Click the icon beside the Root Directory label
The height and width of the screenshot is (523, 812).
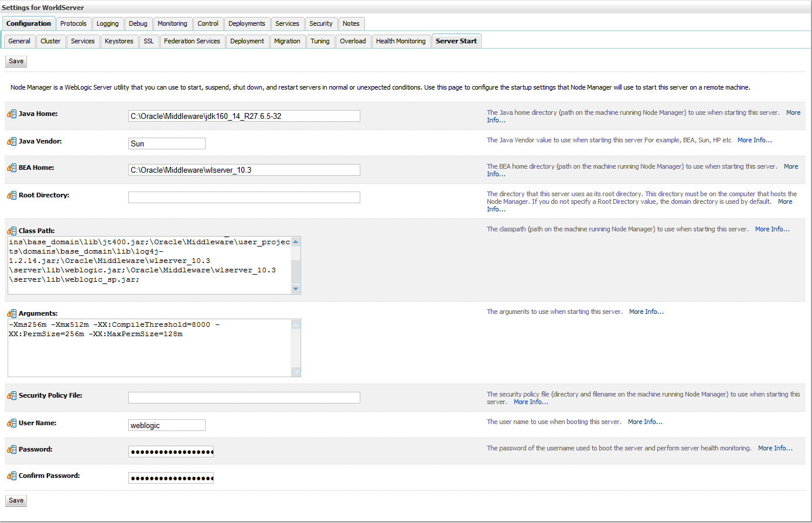(12, 196)
